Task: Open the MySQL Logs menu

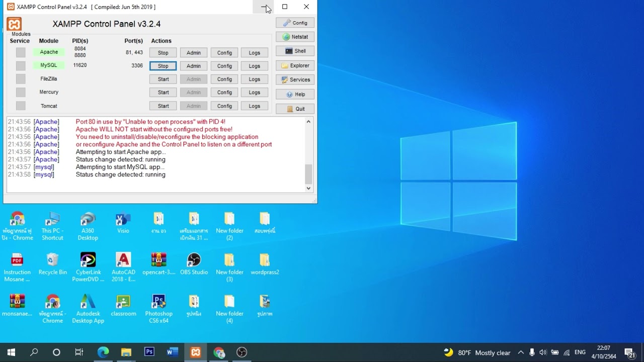Action: coord(255,66)
